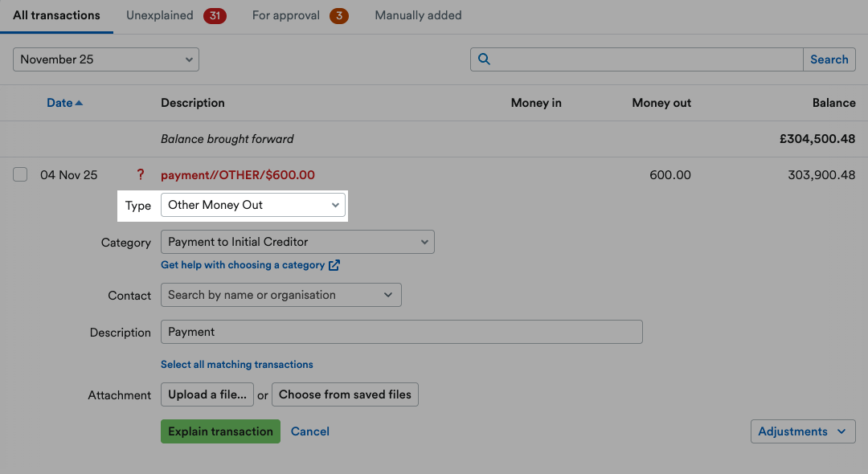
Task: Click the Upload a file... button
Action: pyautogui.click(x=207, y=394)
